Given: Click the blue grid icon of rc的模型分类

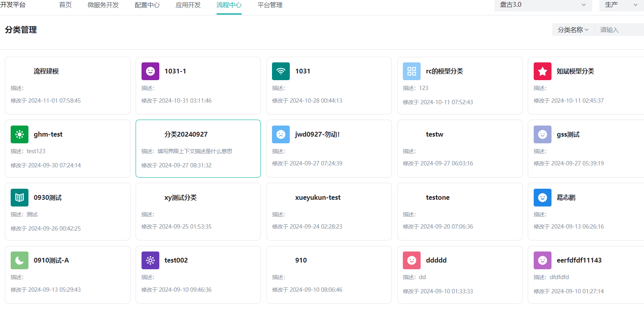Looking at the screenshot, I should pyautogui.click(x=412, y=71).
